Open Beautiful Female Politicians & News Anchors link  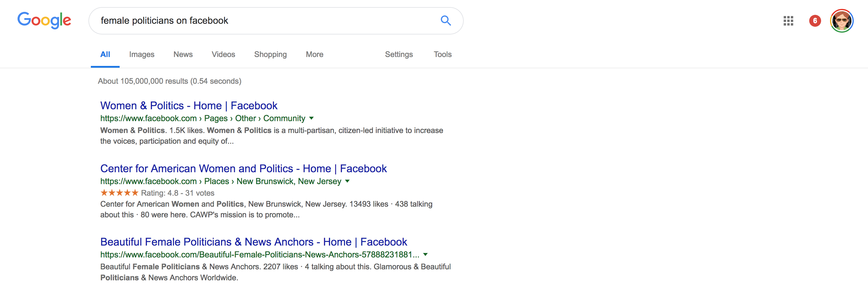point(254,242)
